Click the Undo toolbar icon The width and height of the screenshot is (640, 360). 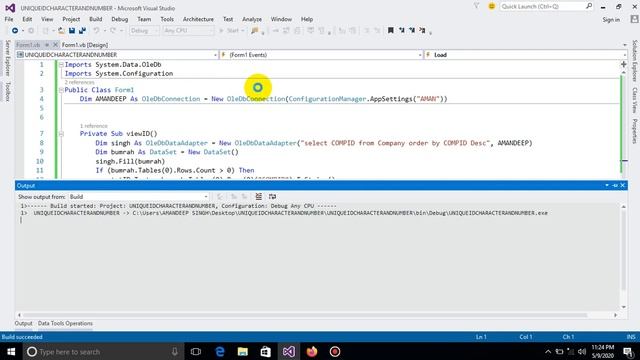coord(96,31)
